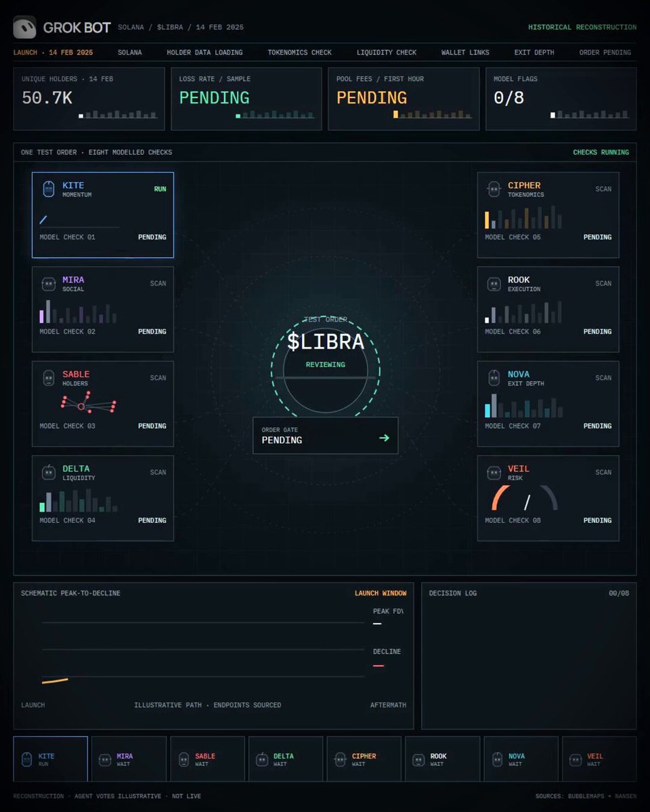Click the DELTA liquidity card robot icon
Screen dimensions: 650x812
coord(49,472)
